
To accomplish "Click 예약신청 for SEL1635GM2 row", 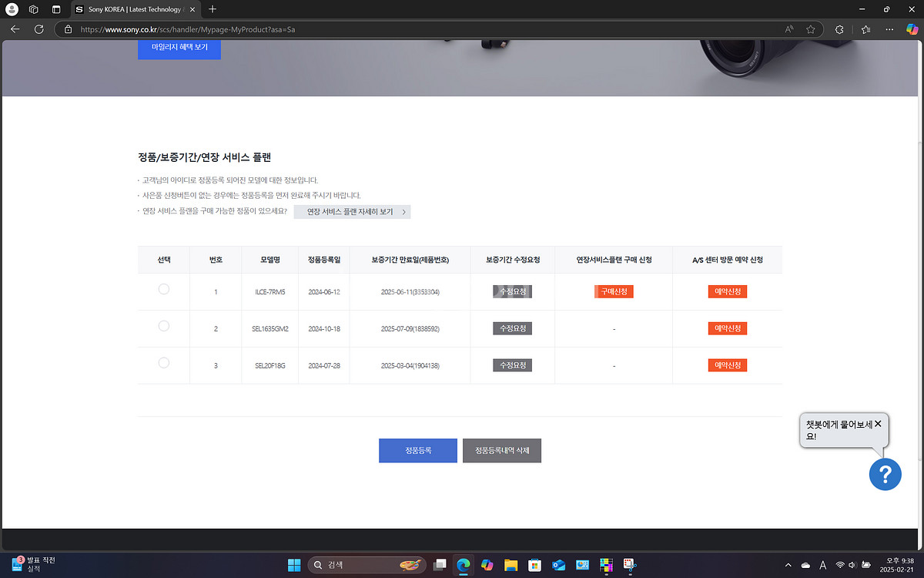I will pyautogui.click(x=728, y=328).
